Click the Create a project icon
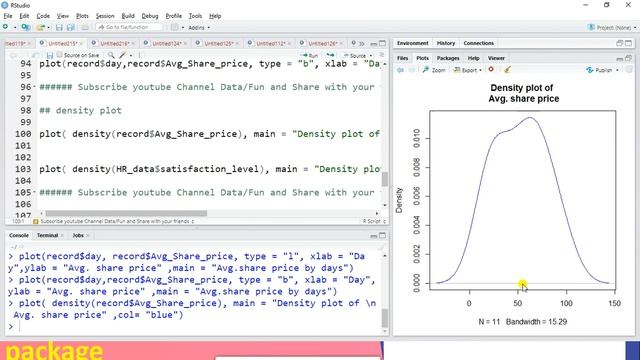Screen dimensions: 640x360 coord(25,27)
